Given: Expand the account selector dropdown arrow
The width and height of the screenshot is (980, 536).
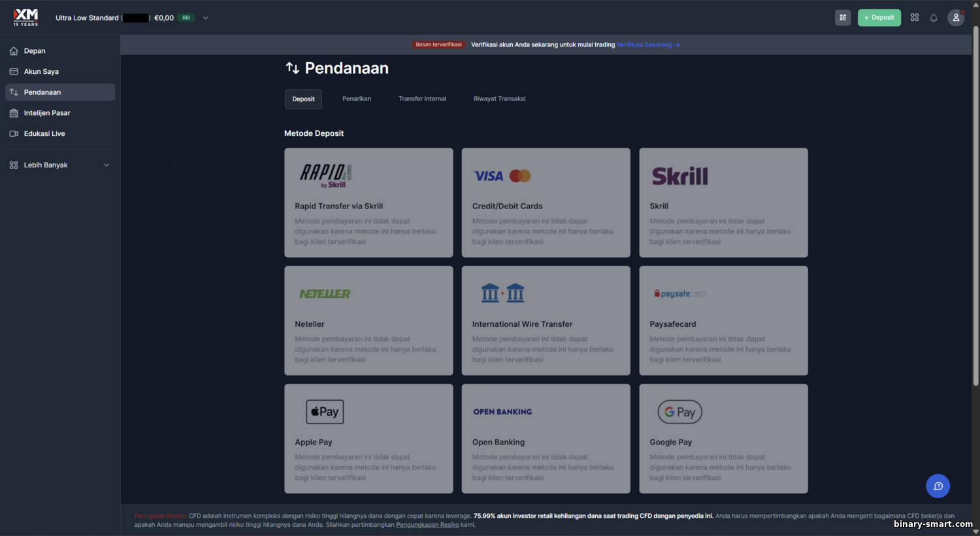Looking at the screenshot, I should (x=205, y=18).
